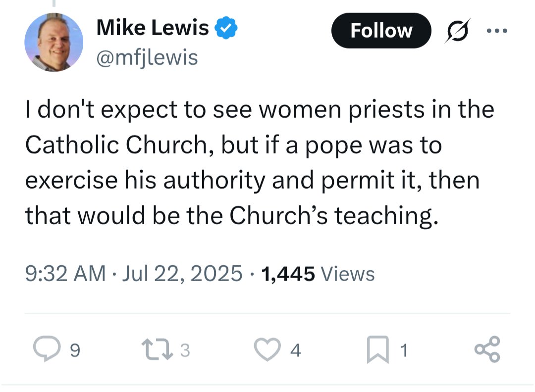Screen dimensions: 535x392
Task: Open Mike Lewis's profile picture
Action: (54, 42)
